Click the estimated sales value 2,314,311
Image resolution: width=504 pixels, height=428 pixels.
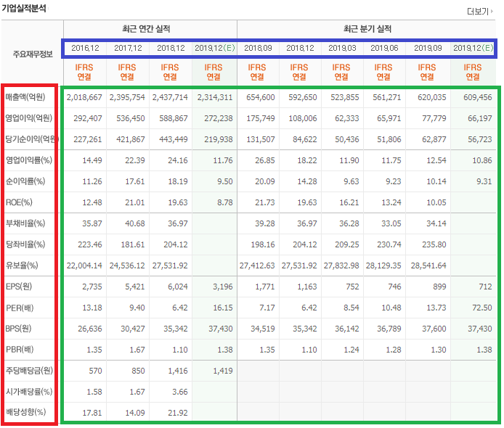click(215, 97)
